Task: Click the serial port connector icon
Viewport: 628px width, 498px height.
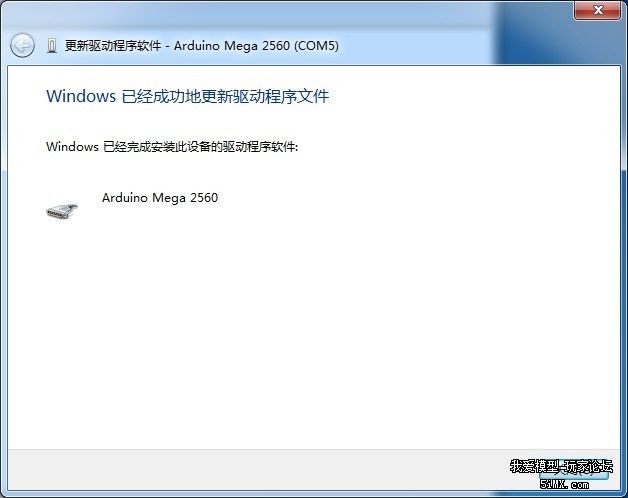Action: click(62, 211)
